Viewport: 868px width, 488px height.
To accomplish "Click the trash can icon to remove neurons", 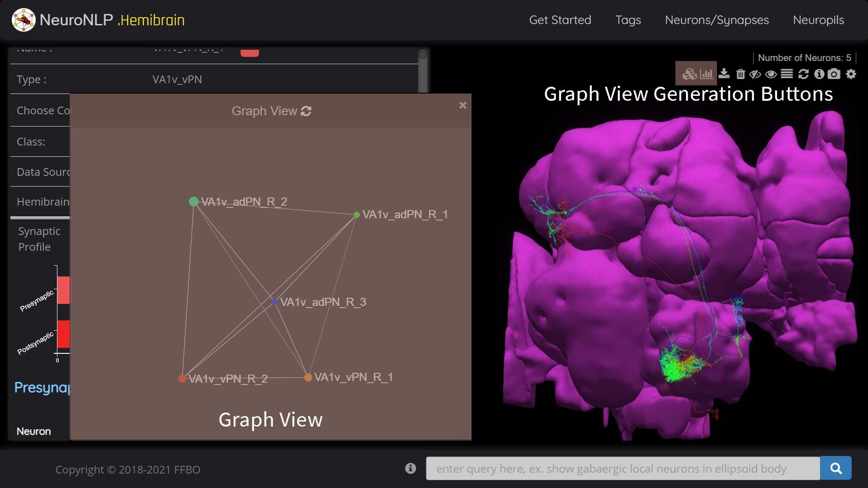I will pos(740,74).
